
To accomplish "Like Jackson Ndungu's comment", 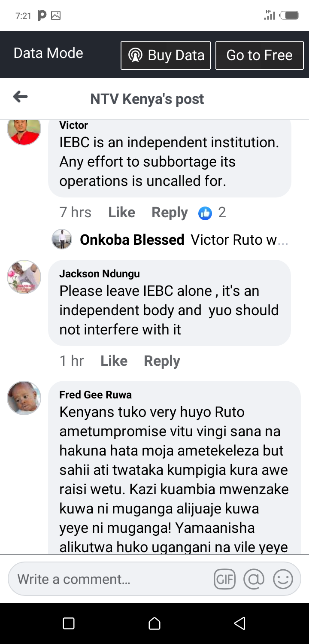I will click(114, 361).
